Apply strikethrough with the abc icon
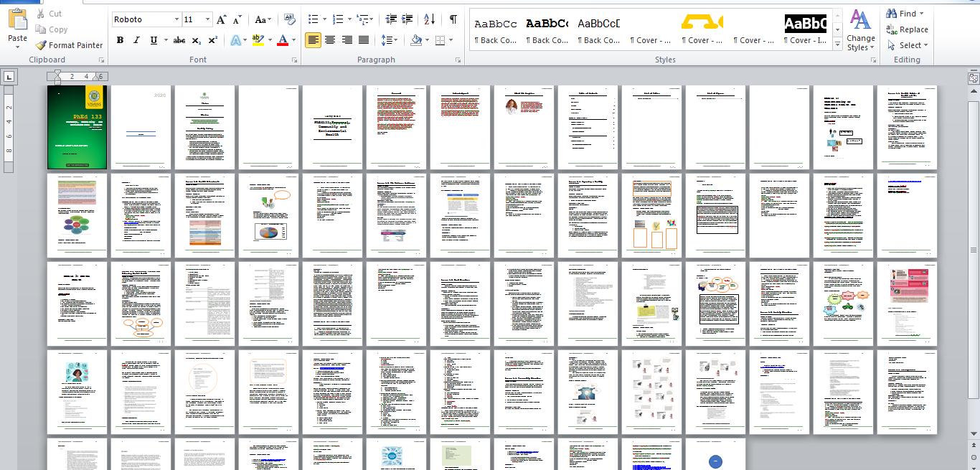980x470 pixels. (x=179, y=41)
